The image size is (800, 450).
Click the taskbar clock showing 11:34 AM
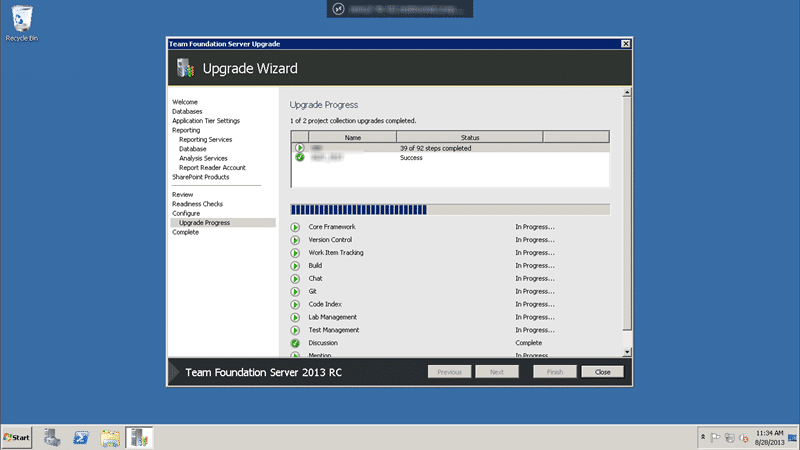[769, 438]
